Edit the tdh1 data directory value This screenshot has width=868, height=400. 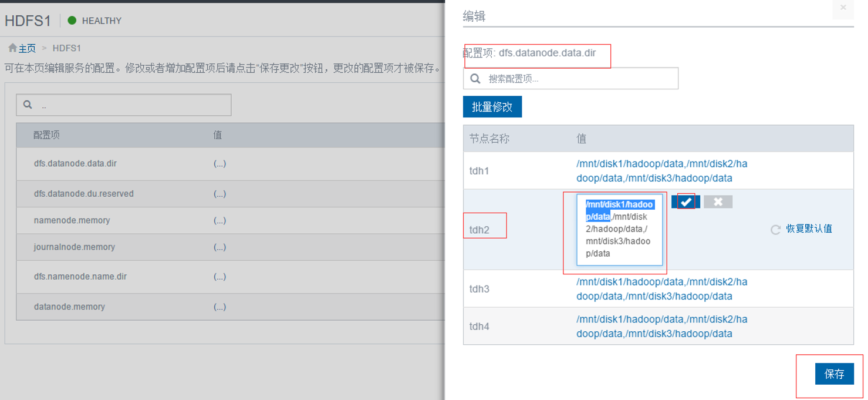[x=661, y=171]
